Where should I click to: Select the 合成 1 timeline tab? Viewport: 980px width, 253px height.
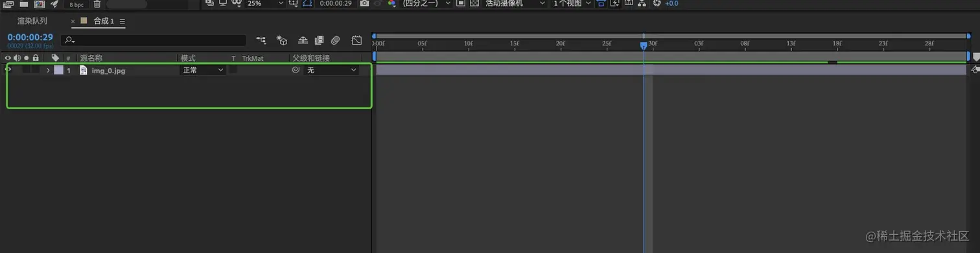click(104, 21)
